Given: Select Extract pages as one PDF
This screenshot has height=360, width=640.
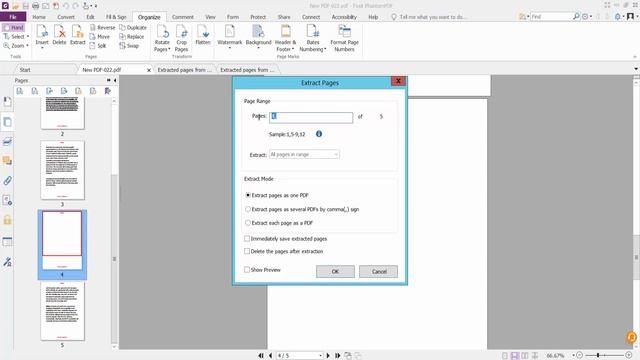Looking at the screenshot, I should pyautogui.click(x=248, y=195).
